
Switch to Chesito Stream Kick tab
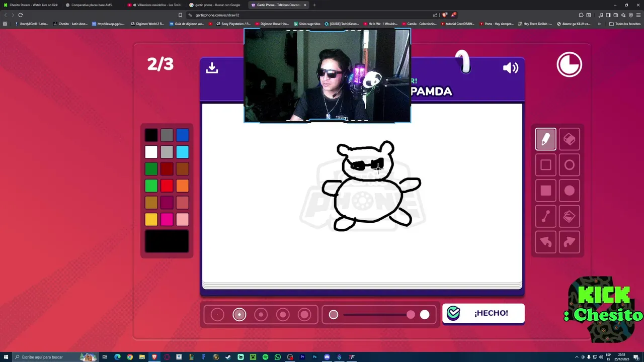[31, 5]
